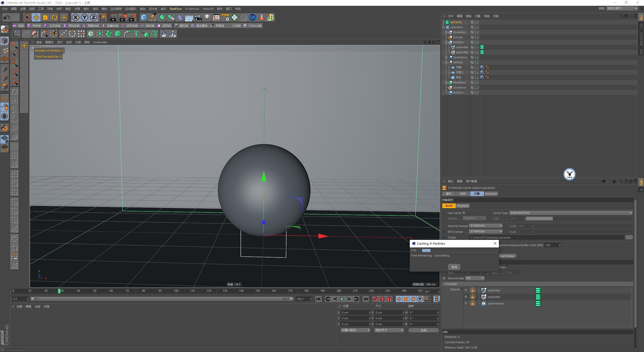Switch to the Playback tab

463,206
